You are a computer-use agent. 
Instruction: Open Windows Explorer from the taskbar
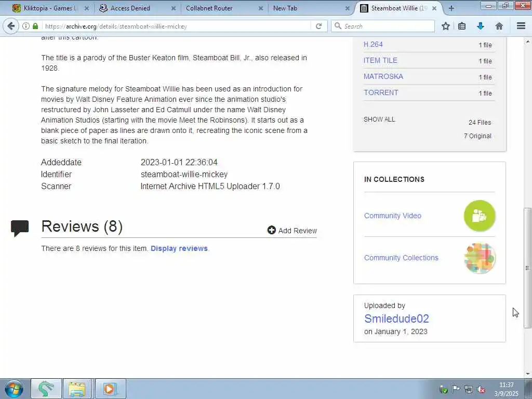(x=77, y=389)
